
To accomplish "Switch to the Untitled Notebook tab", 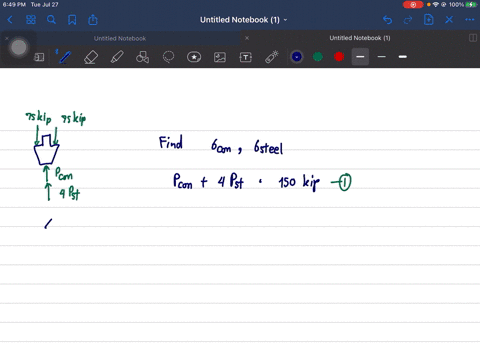I will (x=120, y=38).
